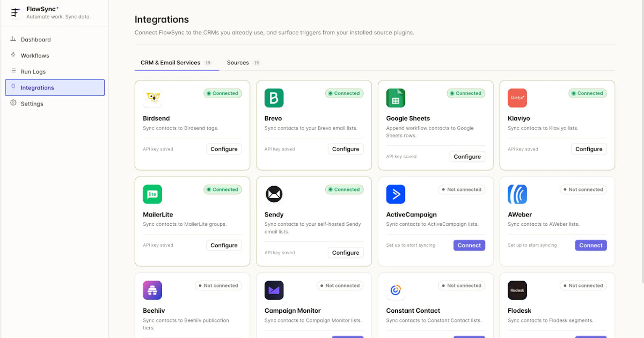The width and height of the screenshot is (644, 338).
Task: Click the Flodesk black logo
Action: click(x=517, y=290)
